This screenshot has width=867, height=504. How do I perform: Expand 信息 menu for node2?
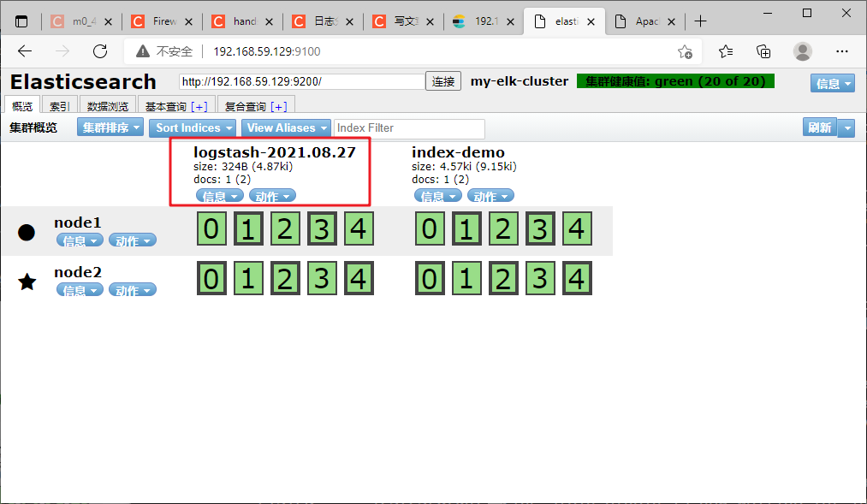pos(80,290)
